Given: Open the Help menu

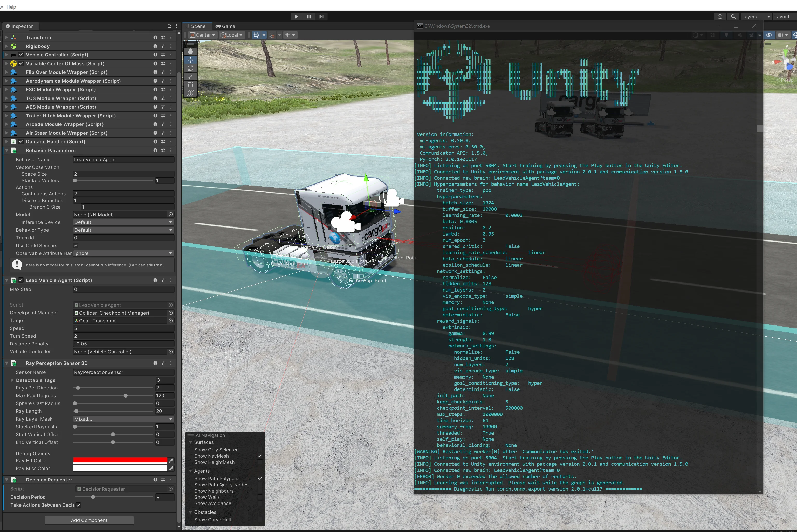Looking at the screenshot, I should coord(11,7).
